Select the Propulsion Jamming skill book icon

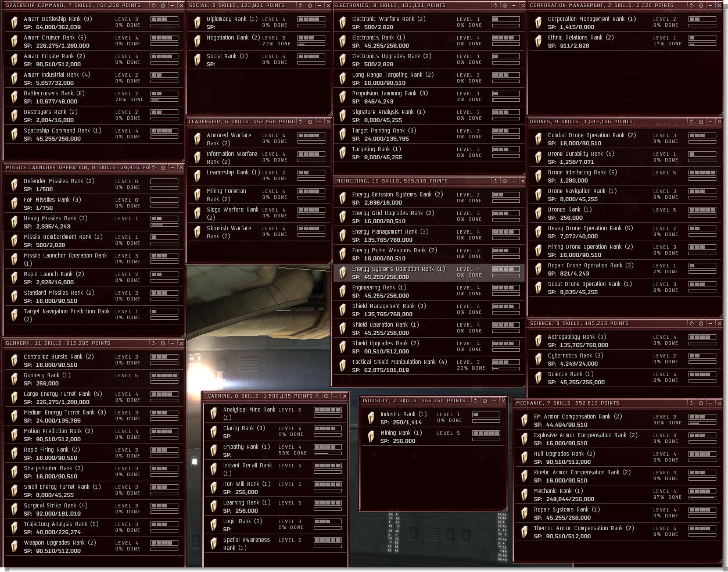point(343,97)
